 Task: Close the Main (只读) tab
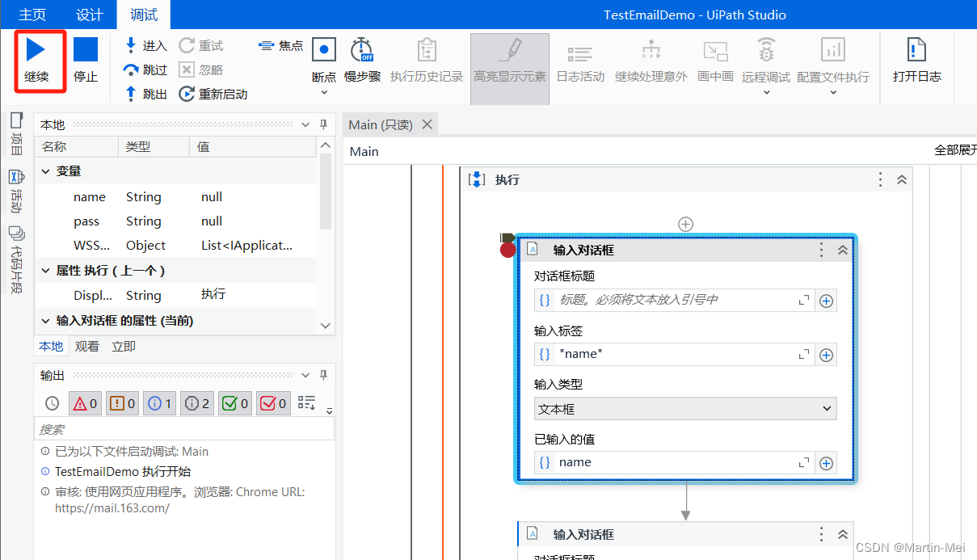click(427, 124)
